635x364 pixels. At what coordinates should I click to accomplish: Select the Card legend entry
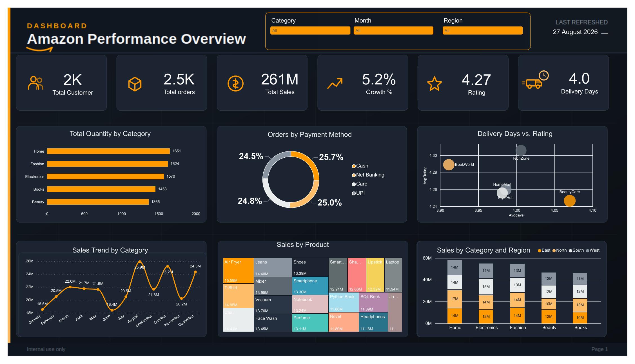(360, 184)
